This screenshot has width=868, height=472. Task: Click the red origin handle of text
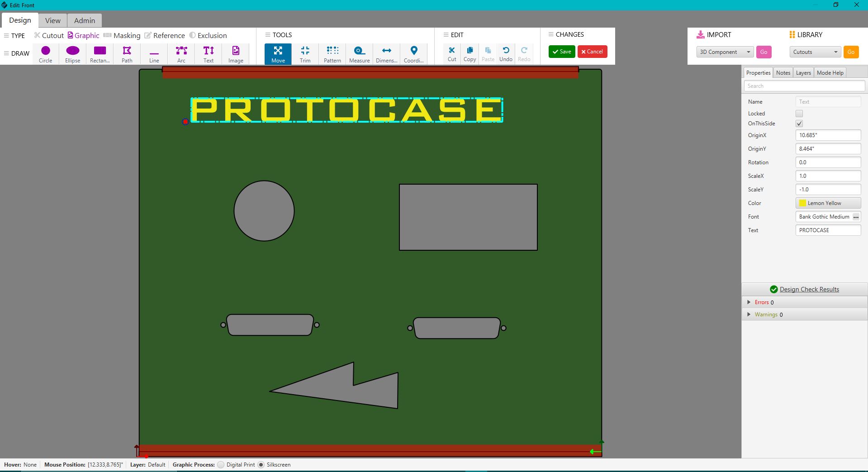(185, 122)
